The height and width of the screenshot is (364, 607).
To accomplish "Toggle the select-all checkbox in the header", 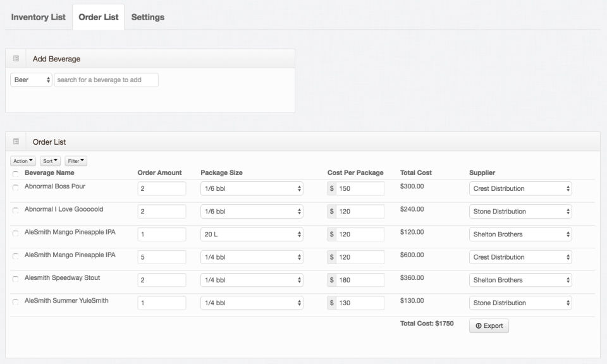I will coord(15,174).
